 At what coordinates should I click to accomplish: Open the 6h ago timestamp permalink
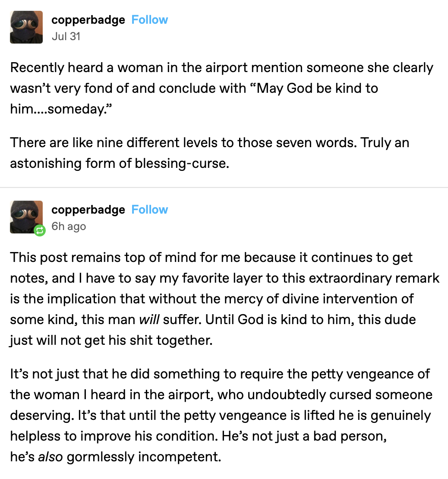click(x=69, y=226)
